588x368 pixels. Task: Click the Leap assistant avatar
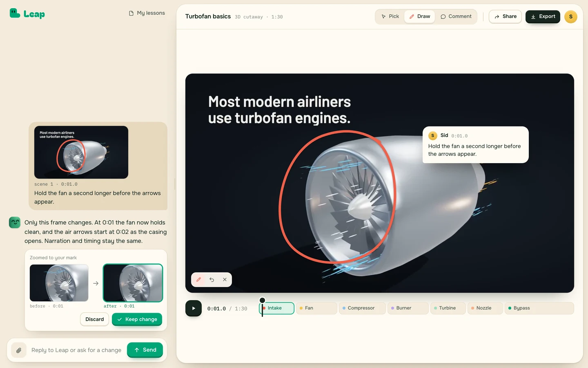click(x=15, y=222)
